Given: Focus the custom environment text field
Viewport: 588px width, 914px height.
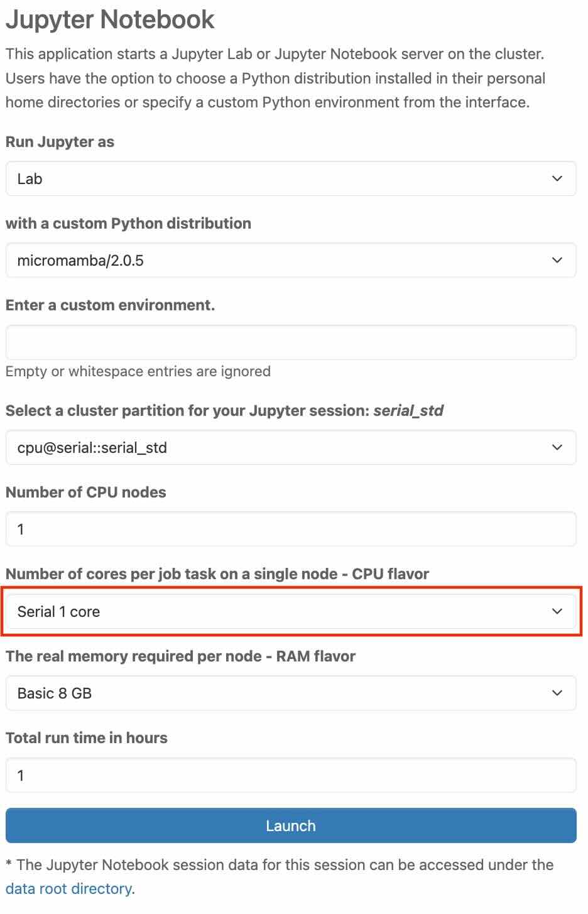Looking at the screenshot, I should coord(290,342).
